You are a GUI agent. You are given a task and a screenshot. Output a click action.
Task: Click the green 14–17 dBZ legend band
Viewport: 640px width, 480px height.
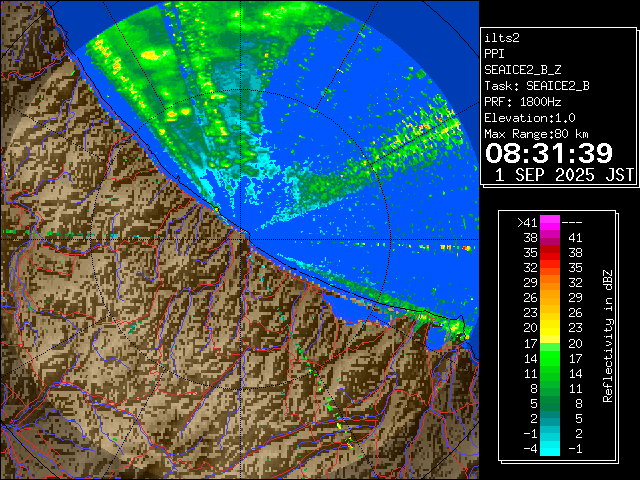click(550, 357)
